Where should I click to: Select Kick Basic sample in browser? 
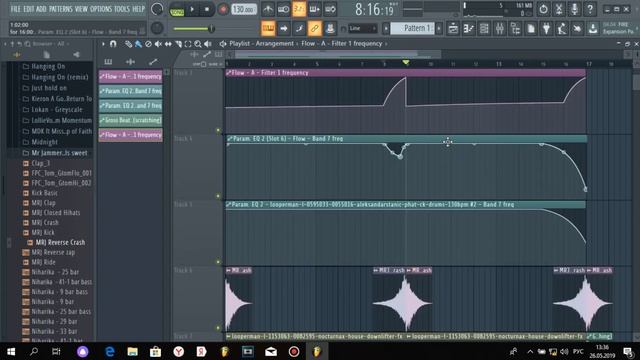tap(44, 193)
